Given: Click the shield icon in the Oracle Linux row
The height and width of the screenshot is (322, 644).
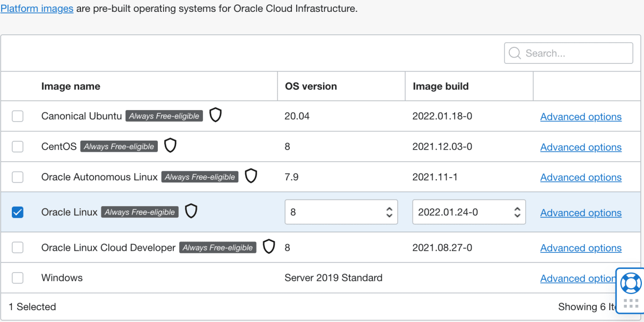Looking at the screenshot, I should tap(191, 211).
